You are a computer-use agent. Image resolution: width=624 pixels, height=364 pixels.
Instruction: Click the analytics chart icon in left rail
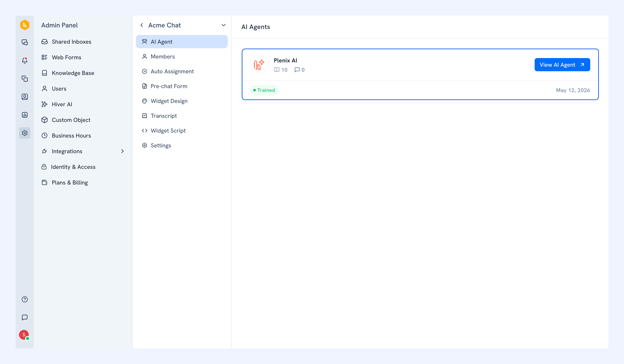pos(25,115)
